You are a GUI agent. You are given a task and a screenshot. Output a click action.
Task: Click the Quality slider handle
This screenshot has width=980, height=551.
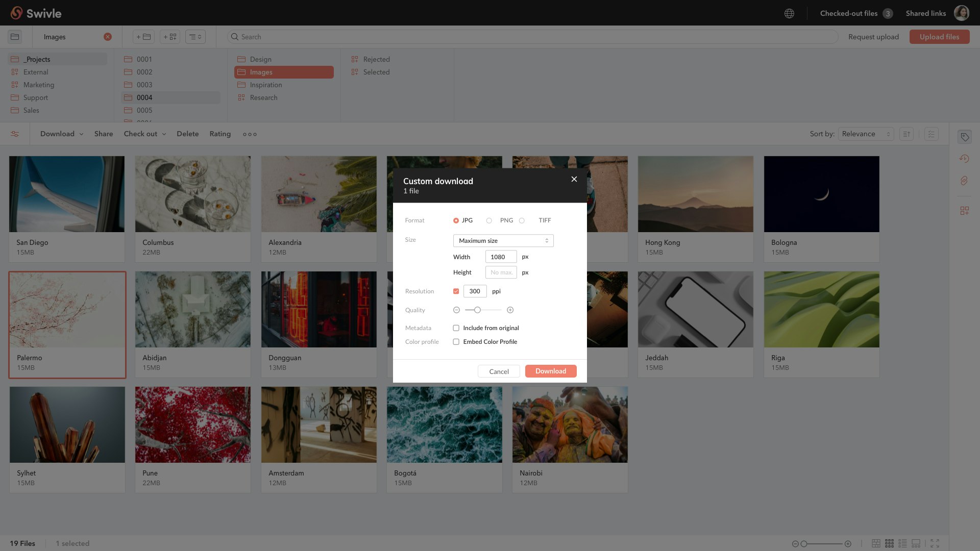point(477,310)
